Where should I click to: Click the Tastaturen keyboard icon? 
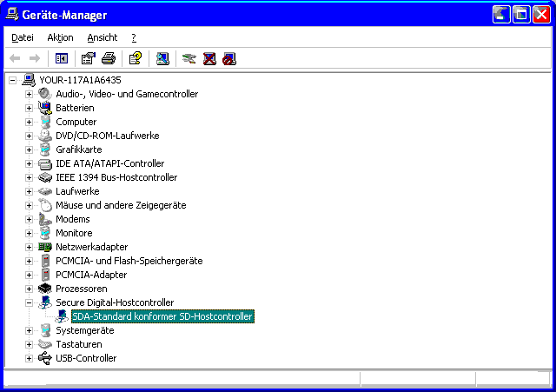[45, 344]
